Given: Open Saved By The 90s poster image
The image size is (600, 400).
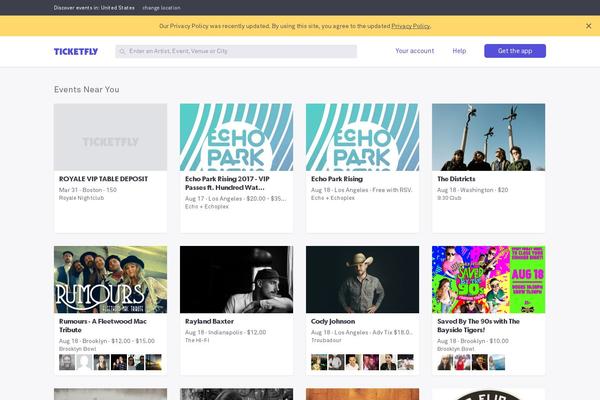Looking at the screenshot, I should click(489, 279).
